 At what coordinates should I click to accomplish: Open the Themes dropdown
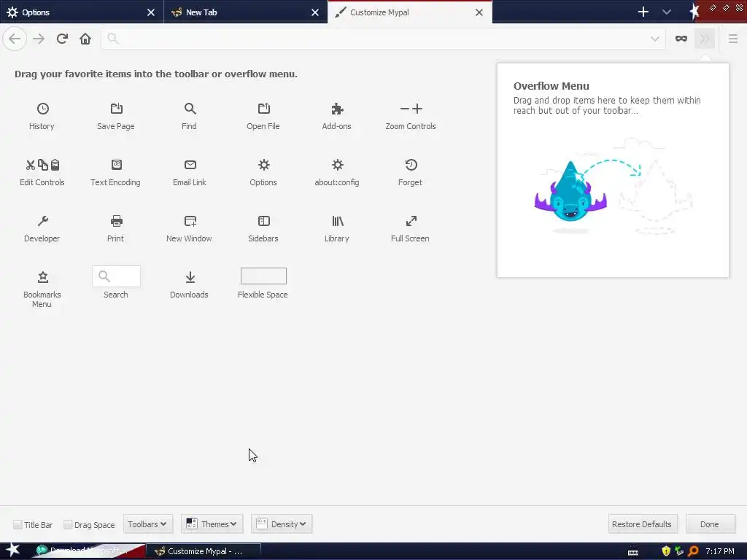(x=212, y=524)
